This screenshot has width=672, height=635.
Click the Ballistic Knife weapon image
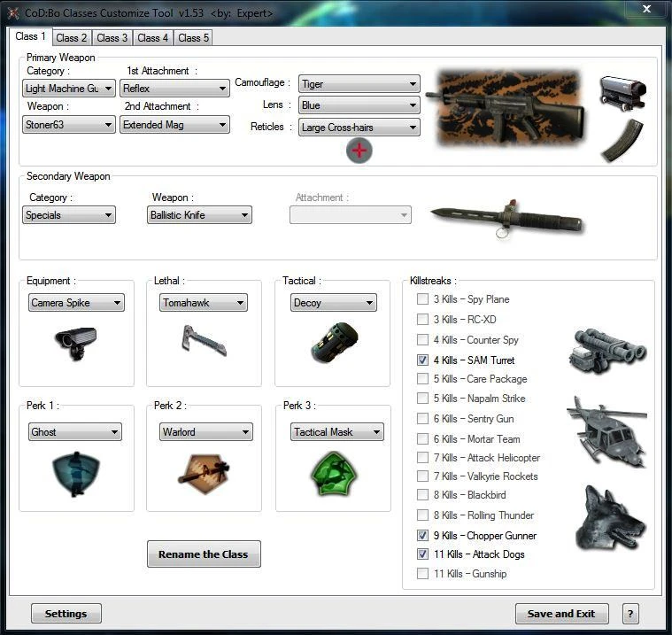[507, 217]
